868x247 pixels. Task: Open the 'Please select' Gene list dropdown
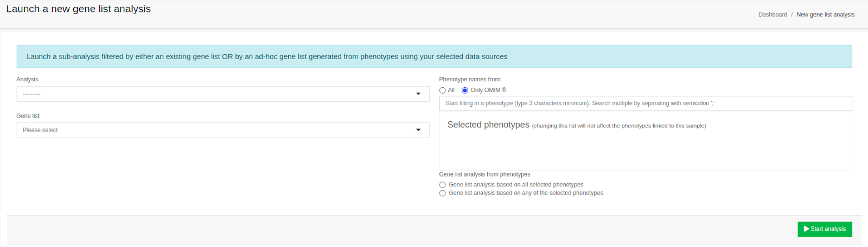[x=217, y=130]
